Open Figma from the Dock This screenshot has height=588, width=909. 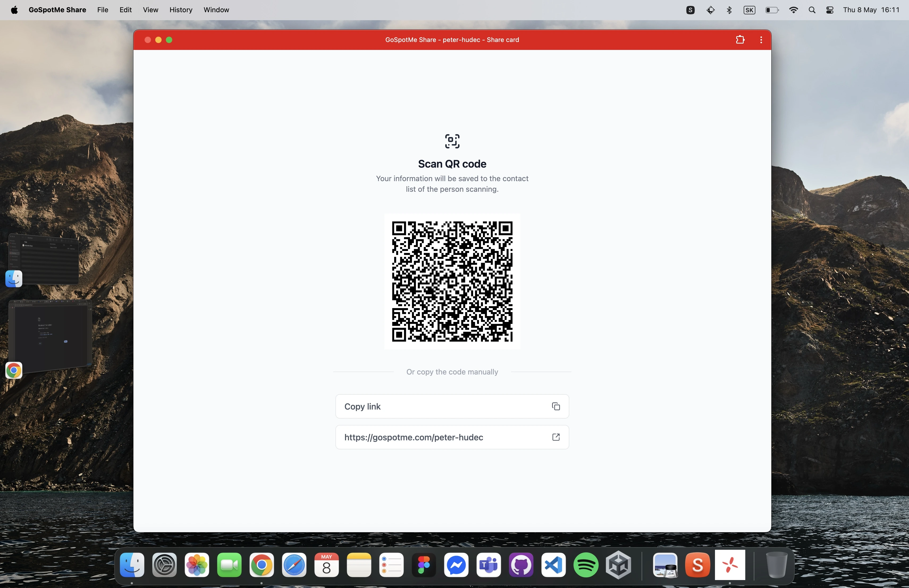424,565
